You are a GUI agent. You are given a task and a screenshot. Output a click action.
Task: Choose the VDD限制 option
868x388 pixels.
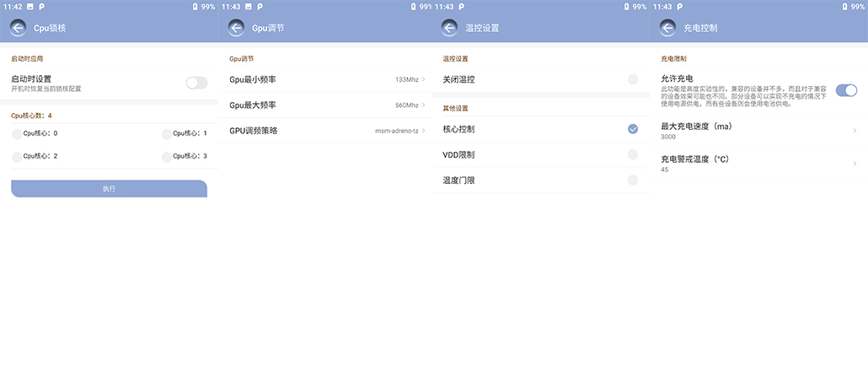tap(632, 154)
